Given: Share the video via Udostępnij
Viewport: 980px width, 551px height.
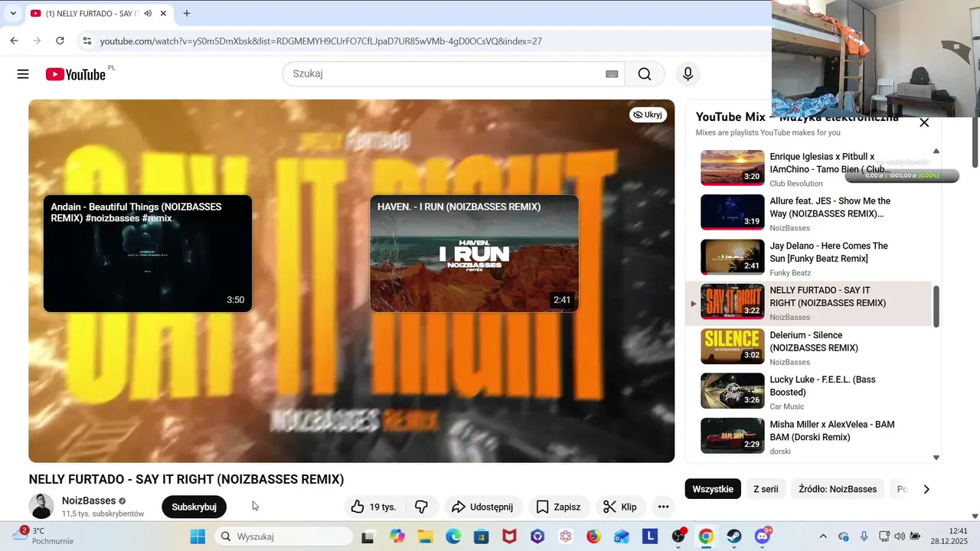Looking at the screenshot, I should [x=483, y=507].
